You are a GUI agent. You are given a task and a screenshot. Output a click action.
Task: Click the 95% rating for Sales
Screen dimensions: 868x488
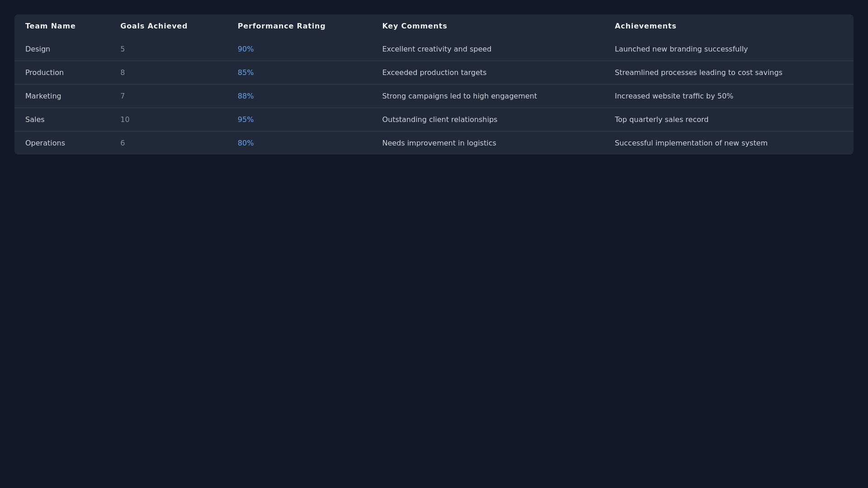(245, 120)
